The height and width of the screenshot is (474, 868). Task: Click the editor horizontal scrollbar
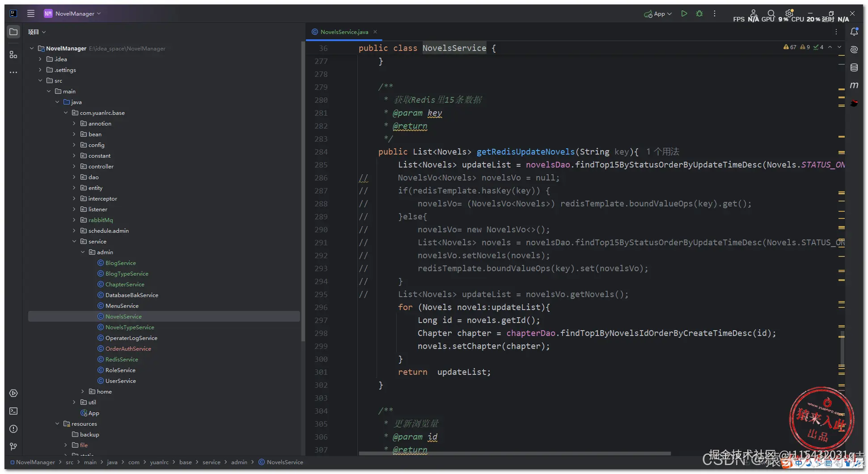click(514, 453)
